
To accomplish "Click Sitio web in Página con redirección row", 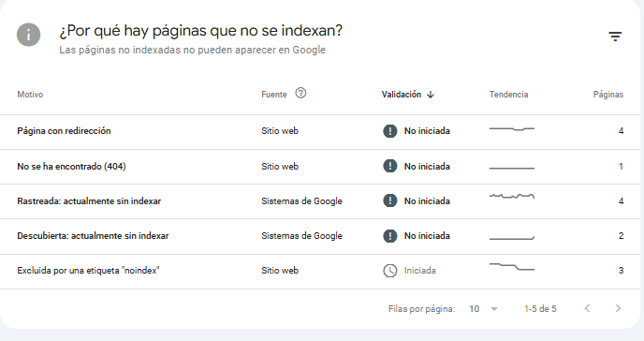I will click(280, 131).
